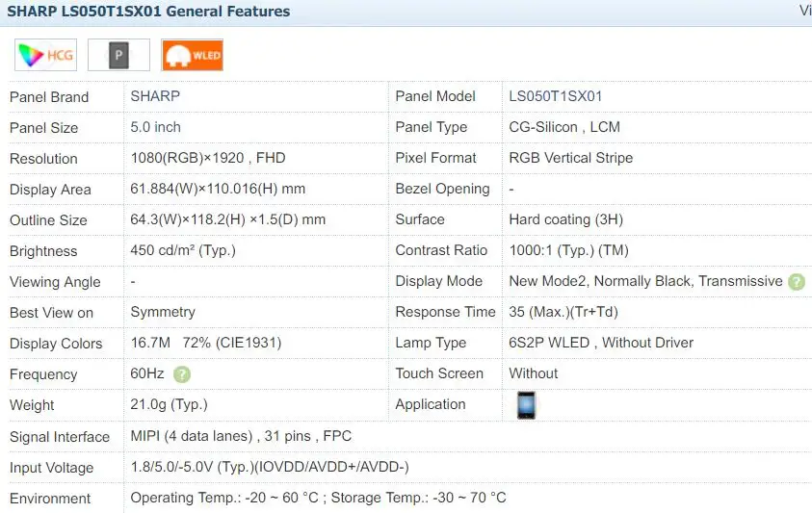Click the Lamp Type label
Viewport: 812px width, 513px height.
(x=431, y=343)
